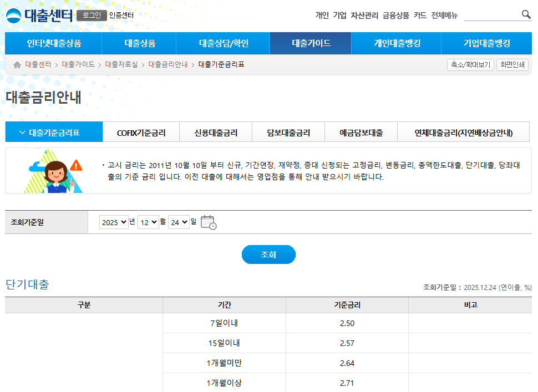Select the year dropdown showing 2025
Image resolution: width=538 pixels, height=392 pixels.
(x=114, y=222)
